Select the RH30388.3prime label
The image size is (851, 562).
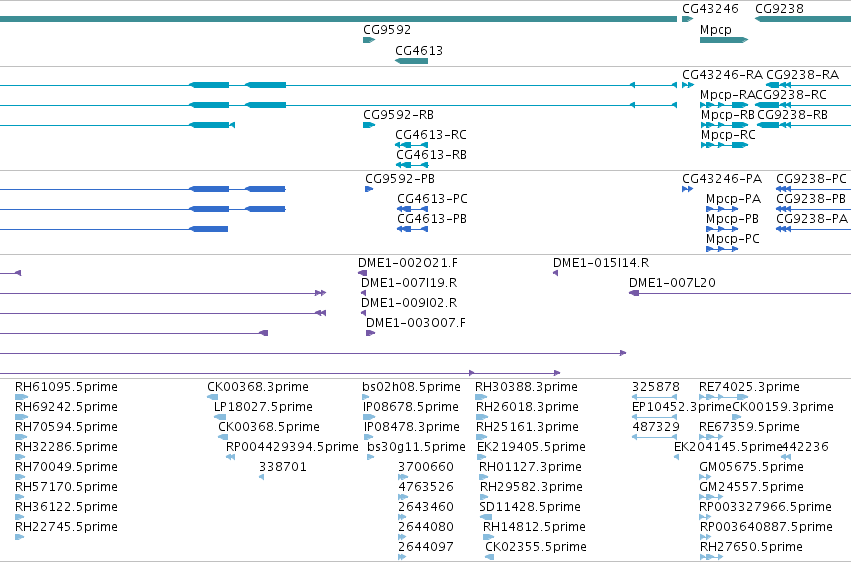click(526, 387)
